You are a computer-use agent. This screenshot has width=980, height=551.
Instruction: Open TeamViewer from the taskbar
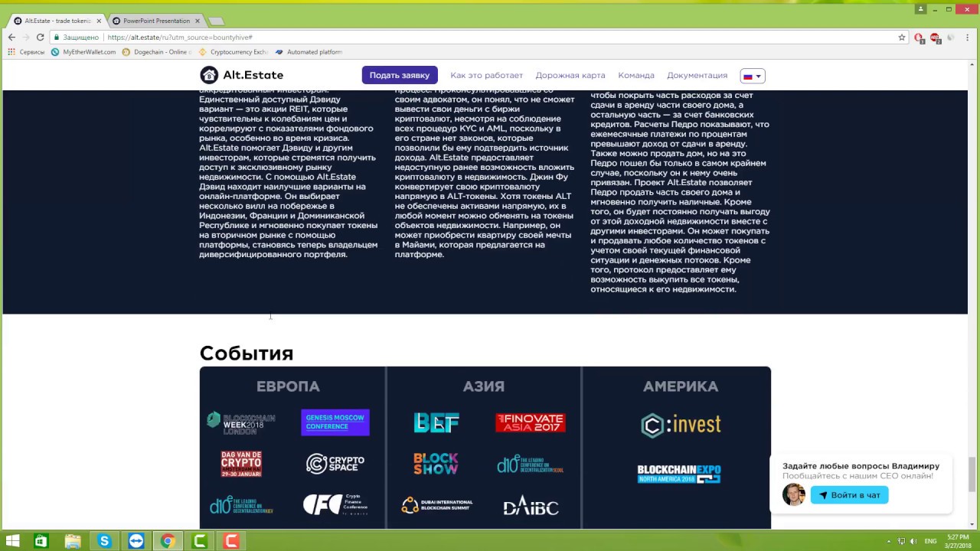coord(136,541)
